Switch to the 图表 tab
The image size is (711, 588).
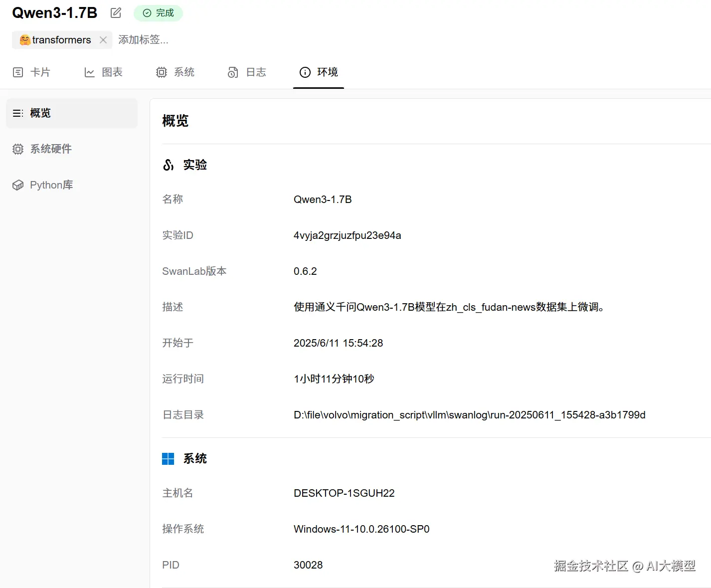tap(103, 72)
